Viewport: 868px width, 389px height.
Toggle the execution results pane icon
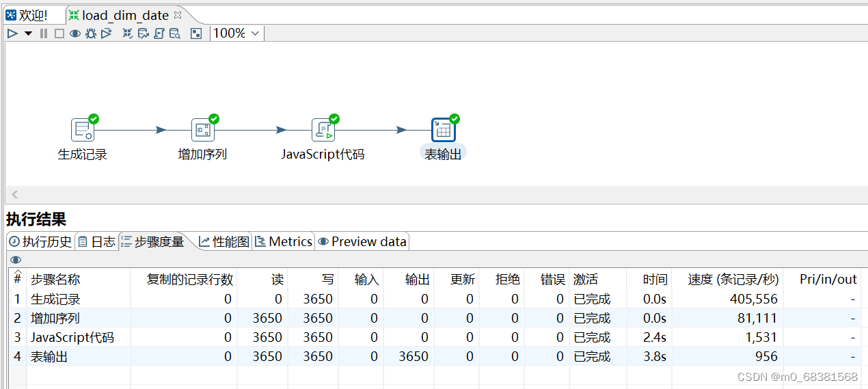pyautogui.click(x=196, y=33)
